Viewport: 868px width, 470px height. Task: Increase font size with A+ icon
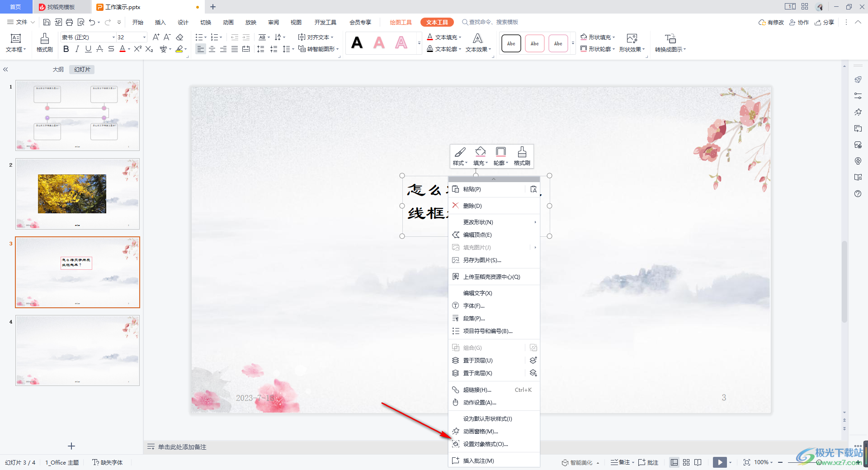pos(156,37)
